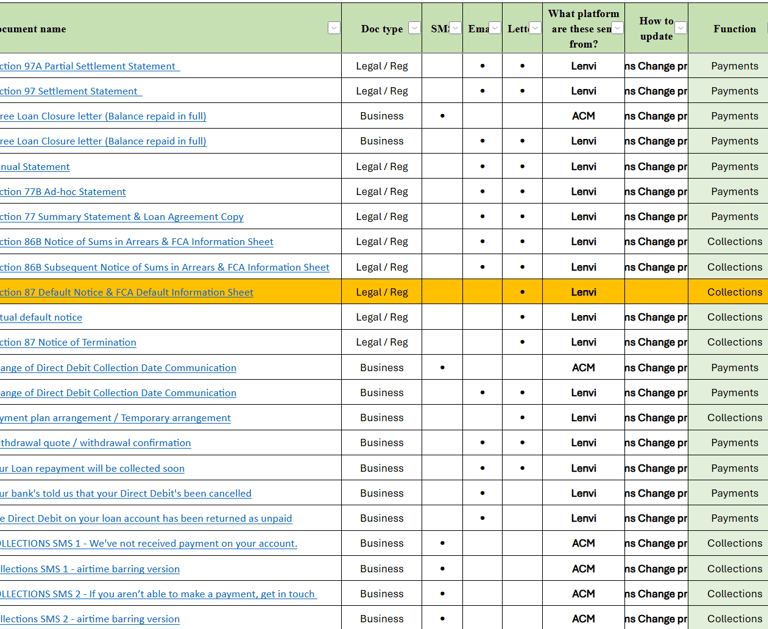Open Collections SMS 1 airtime barring version link
Viewport: 768px width, 629px height.
pyautogui.click(x=90, y=569)
